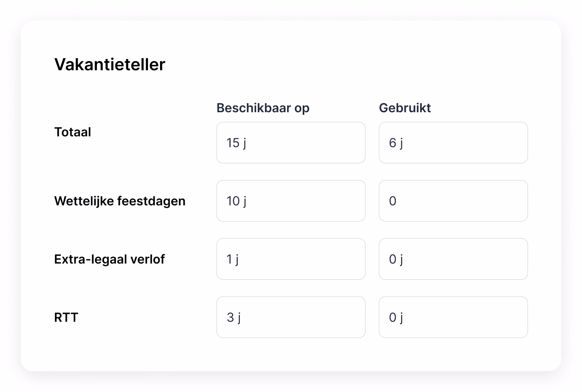Click the Beschikbaar op column header
Image resolution: width=582 pixels, height=392 pixels.
tap(263, 108)
